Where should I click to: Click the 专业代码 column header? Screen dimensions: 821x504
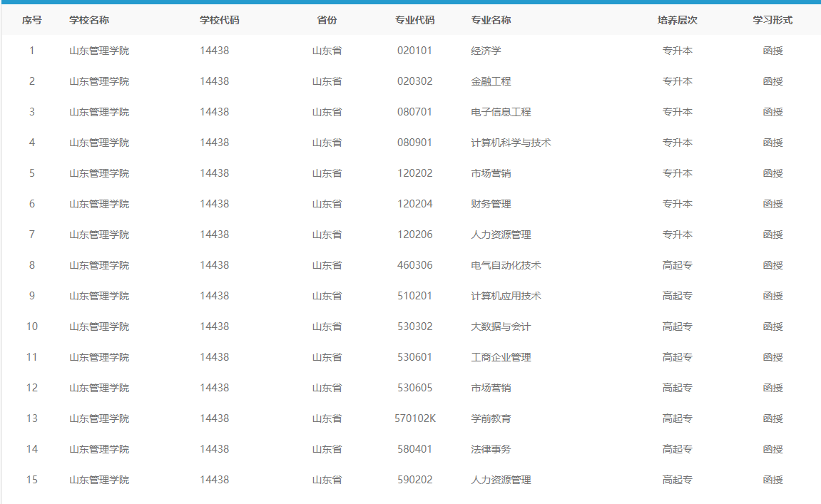[x=414, y=21]
